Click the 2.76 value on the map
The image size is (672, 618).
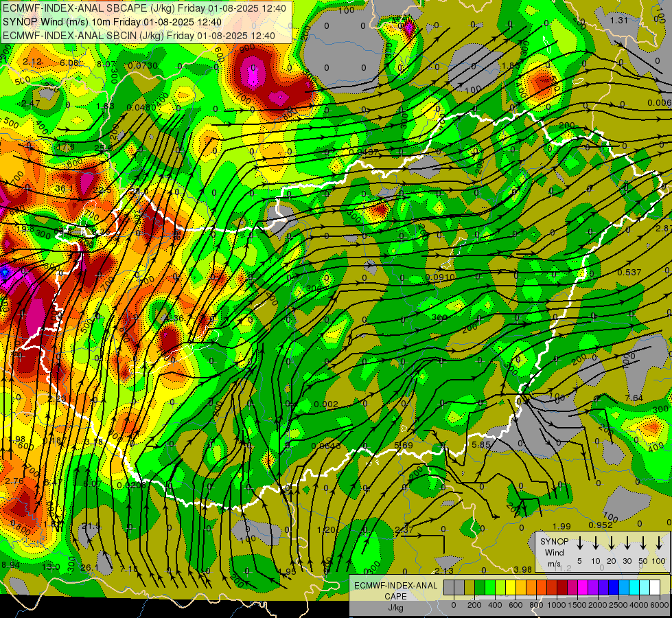[x=14, y=481]
